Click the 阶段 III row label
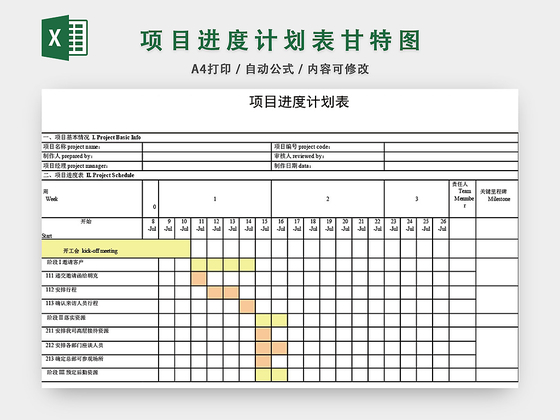The image size is (560, 420). tap(72, 372)
